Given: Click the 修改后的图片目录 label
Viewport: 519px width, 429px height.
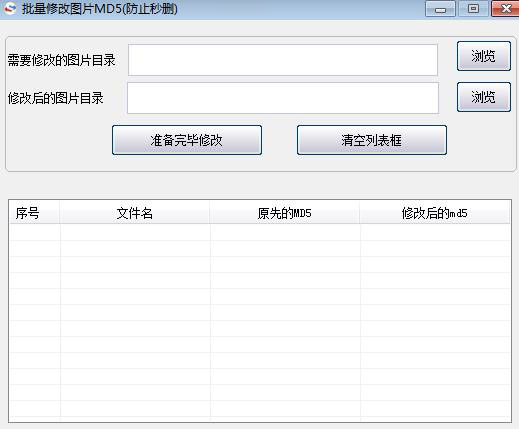Looking at the screenshot, I should click(55, 98).
